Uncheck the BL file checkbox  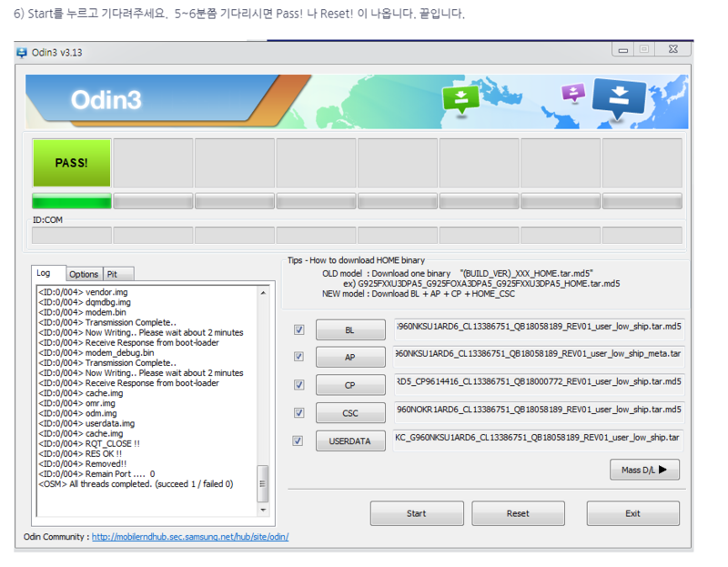click(x=299, y=329)
